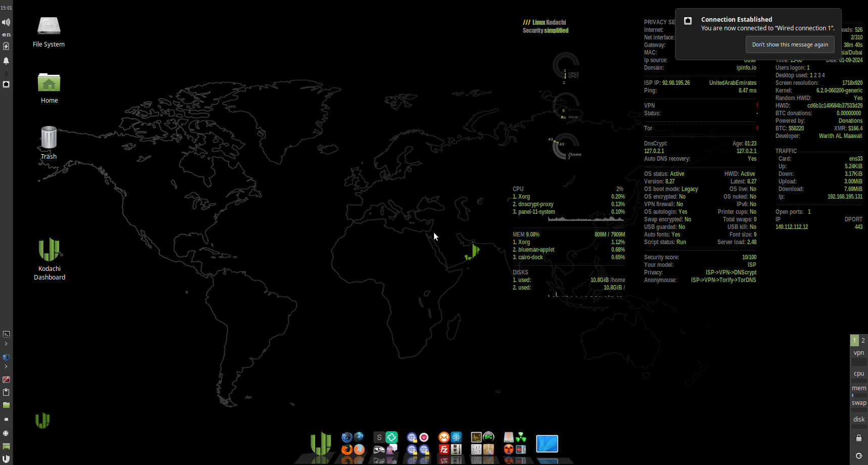Screen dimensions: 868x465
Task: Click the large green Kodachi logo in the dock
Action: click(321, 443)
